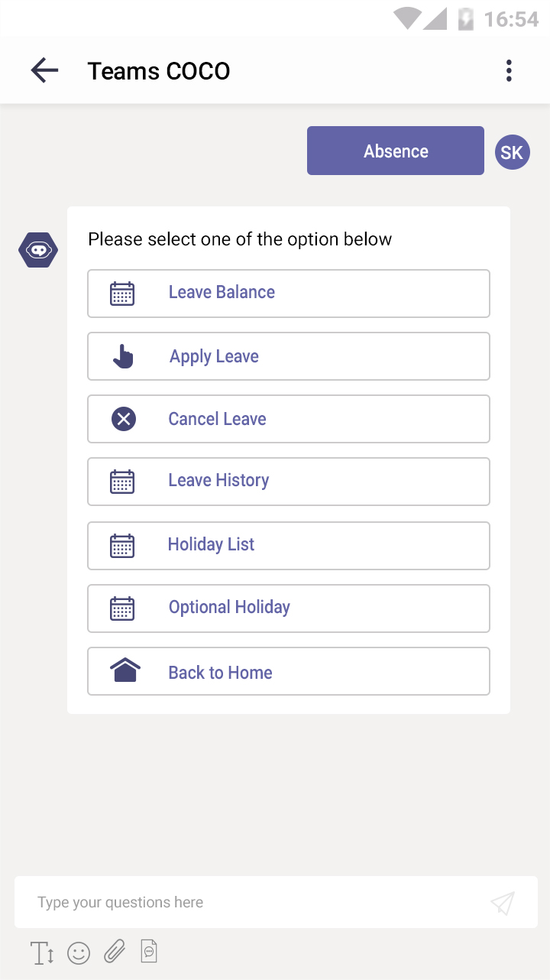Image resolution: width=550 pixels, height=980 pixels.
Task: Tap the house icon beside Back to Home
Action: click(x=125, y=670)
